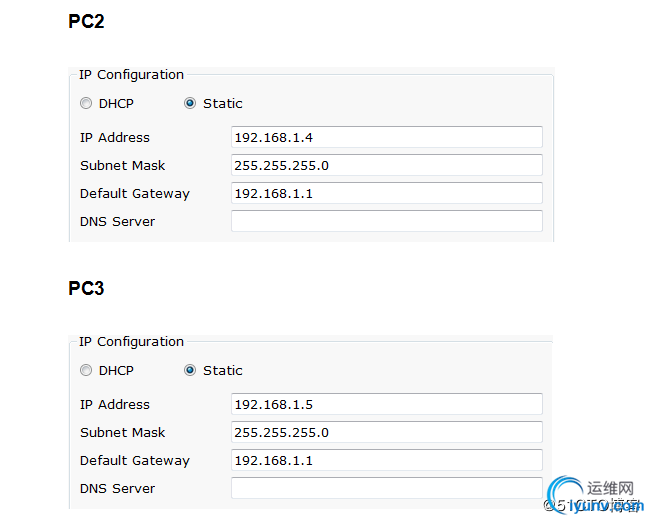Choose Static option for PC3
The height and width of the screenshot is (522, 650).
(190, 370)
